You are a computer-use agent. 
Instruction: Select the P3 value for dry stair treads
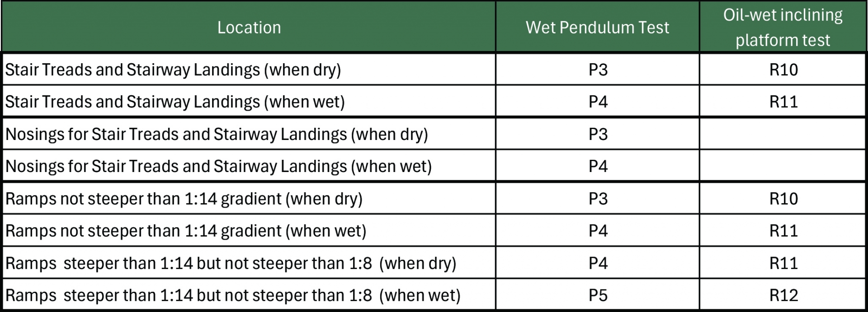click(x=598, y=70)
